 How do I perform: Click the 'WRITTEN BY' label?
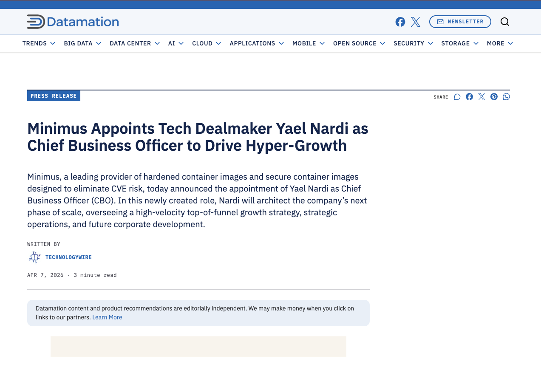(44, 244)
